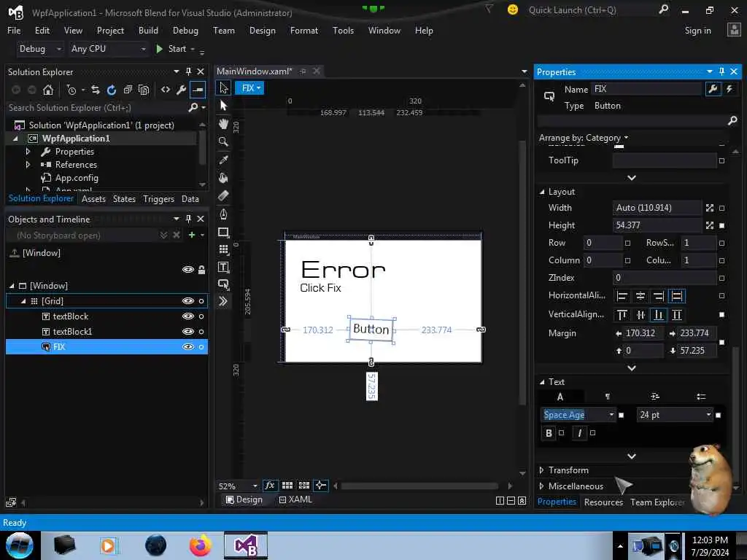The height and width of the screenshot is (560, 747).
Task: Select the Pan hand tool
Action: (x=223, y=124)
